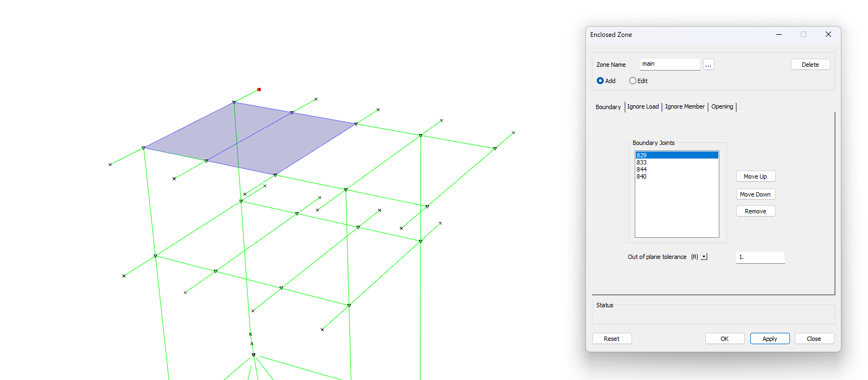Viewport: 868px width, 380px height.
Task: Open the out of plane tolerance unit dropdown
Action: [x=704, y=257]
